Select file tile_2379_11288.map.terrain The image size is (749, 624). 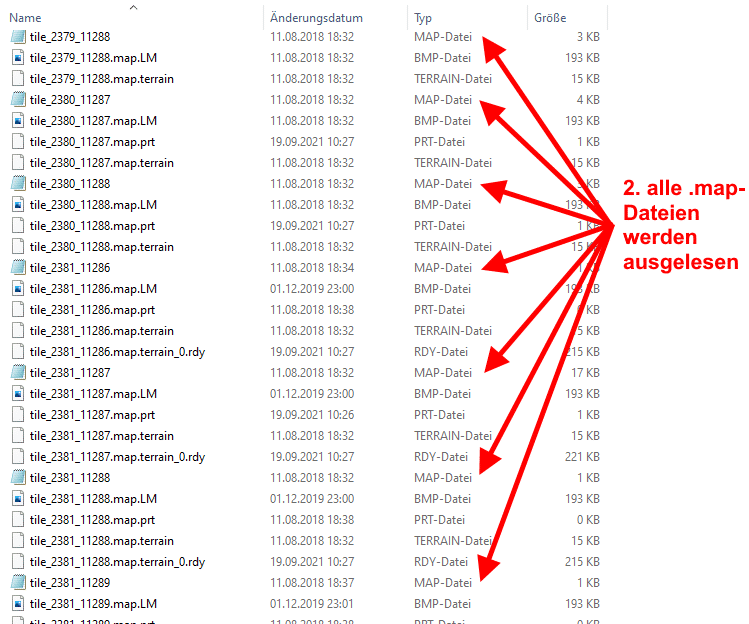(x=101, y=79)
